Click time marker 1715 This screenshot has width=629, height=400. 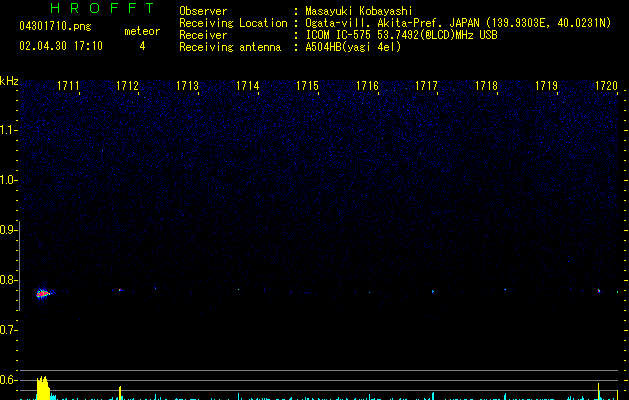coord(307,86)
